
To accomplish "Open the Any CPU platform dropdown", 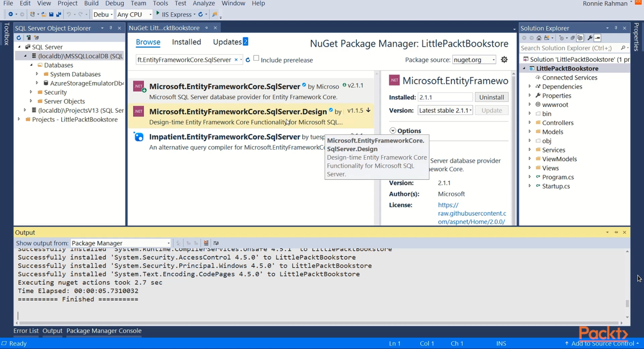I will click(x=133, y=14).
